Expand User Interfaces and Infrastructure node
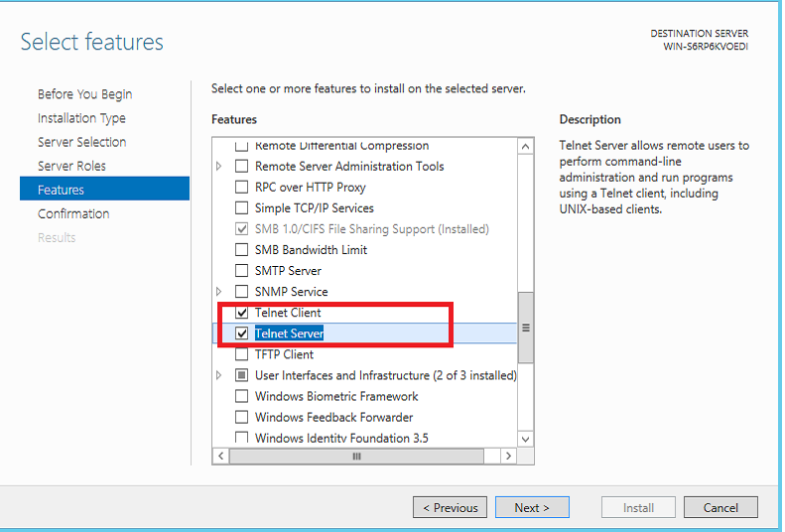This screenshot has height=532, width=785. coord(218,375)
